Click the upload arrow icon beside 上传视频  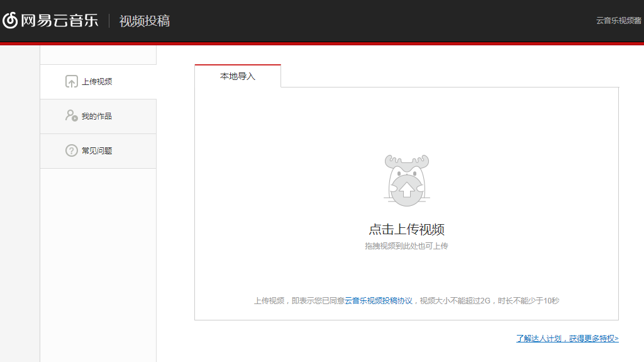pos(72,82)
